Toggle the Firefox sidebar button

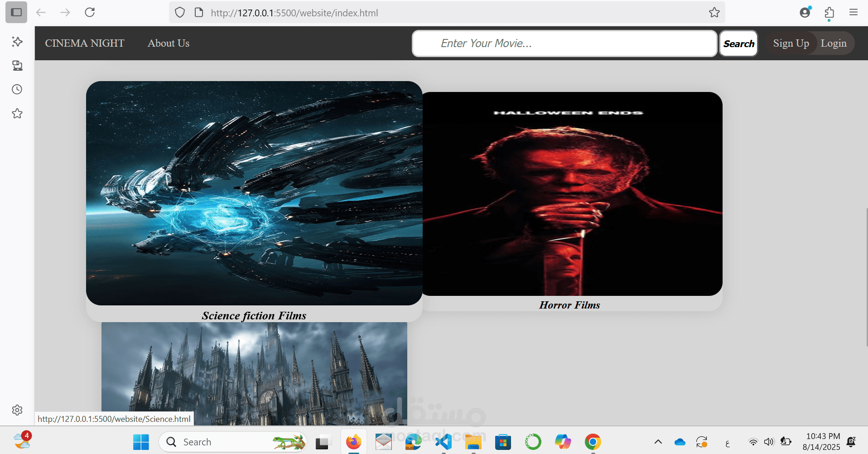[16, 12]
